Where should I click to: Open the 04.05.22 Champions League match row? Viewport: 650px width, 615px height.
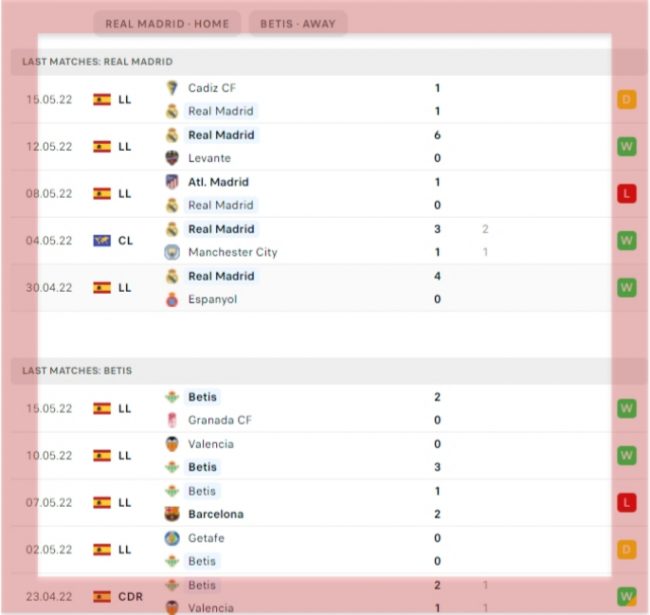click(320, 241)
